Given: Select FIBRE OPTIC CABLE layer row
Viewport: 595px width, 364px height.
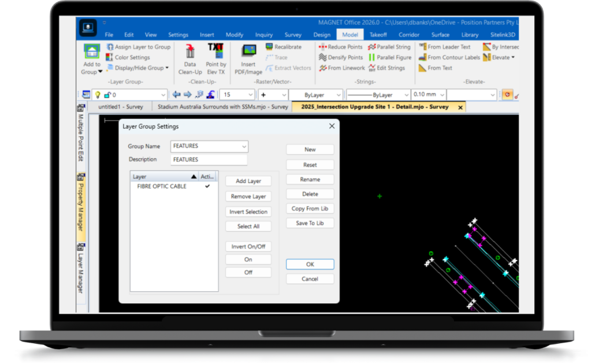Looking at the screenshot, I should point(174,187).
